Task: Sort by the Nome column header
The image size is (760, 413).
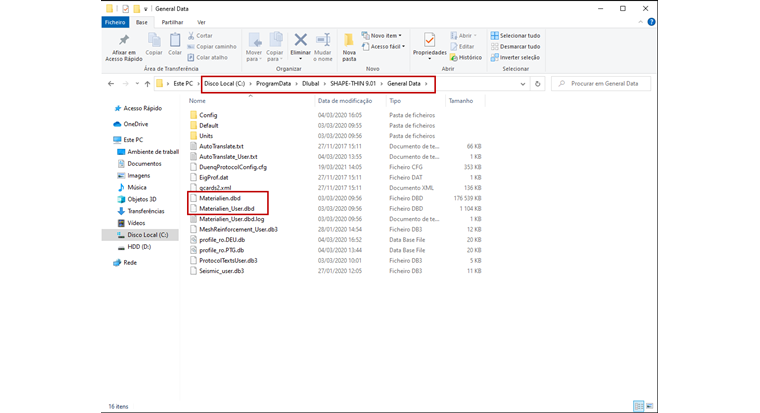Action: (x=197, y=101)
